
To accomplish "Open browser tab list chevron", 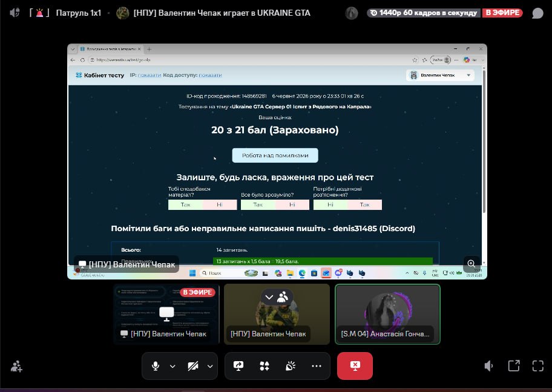I will pos(73,49).
